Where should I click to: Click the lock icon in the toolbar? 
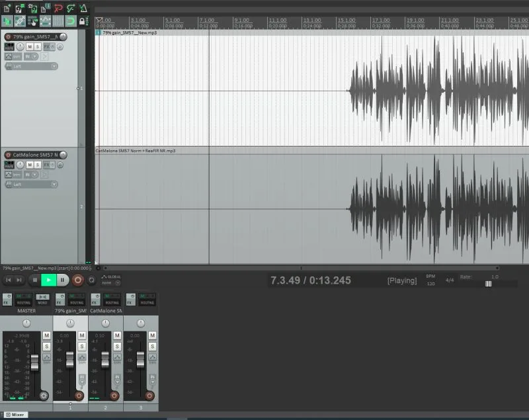click(82, 21)
